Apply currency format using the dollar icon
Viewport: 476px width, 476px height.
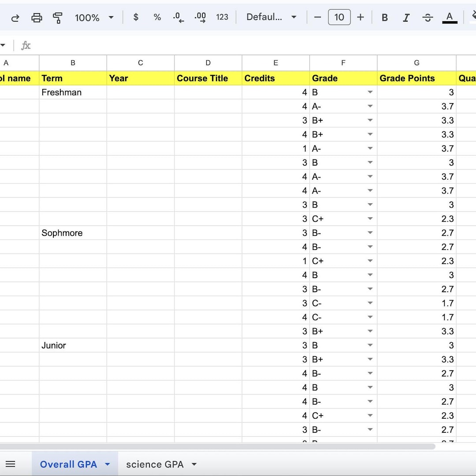coord(135,18)
